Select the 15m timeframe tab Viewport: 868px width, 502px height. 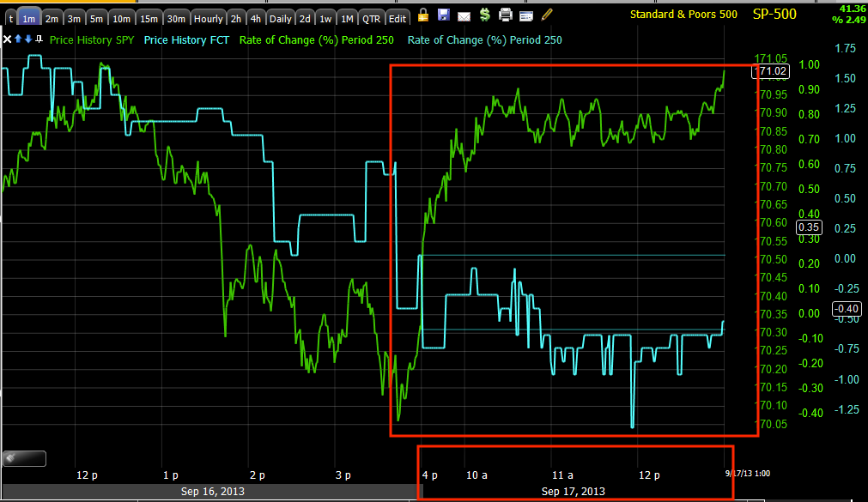149,18
